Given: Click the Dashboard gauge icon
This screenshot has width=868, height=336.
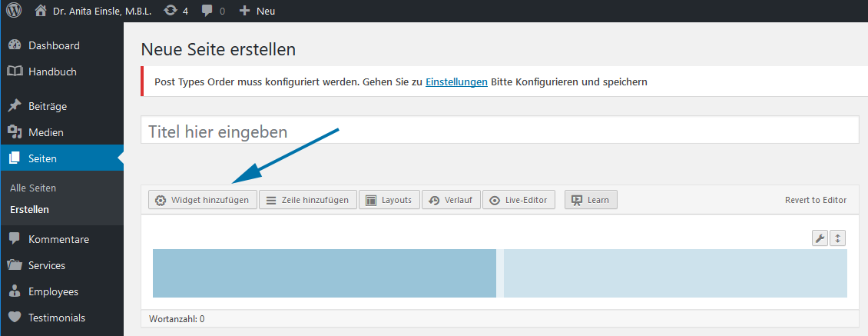Looking at the screenshot, I should tap(15, 45).
